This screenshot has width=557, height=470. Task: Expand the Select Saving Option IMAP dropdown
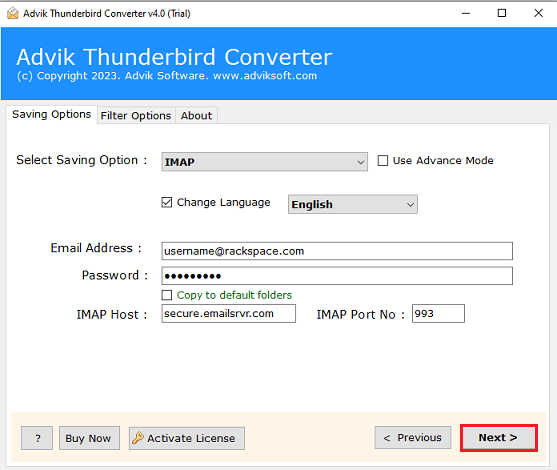pyautogui.click(x=264, y=162)
